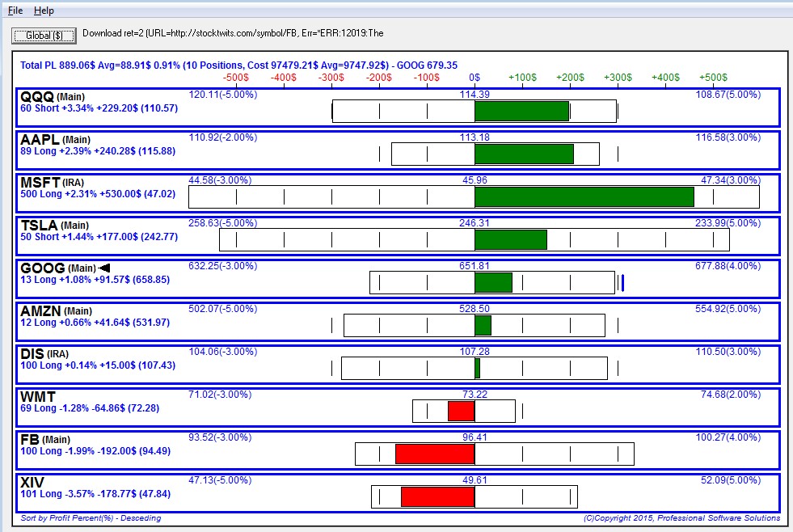Click '60 Short +3.34% +229.20$' position details
This screenshot has height=532, width=793.
pos(99,108)
